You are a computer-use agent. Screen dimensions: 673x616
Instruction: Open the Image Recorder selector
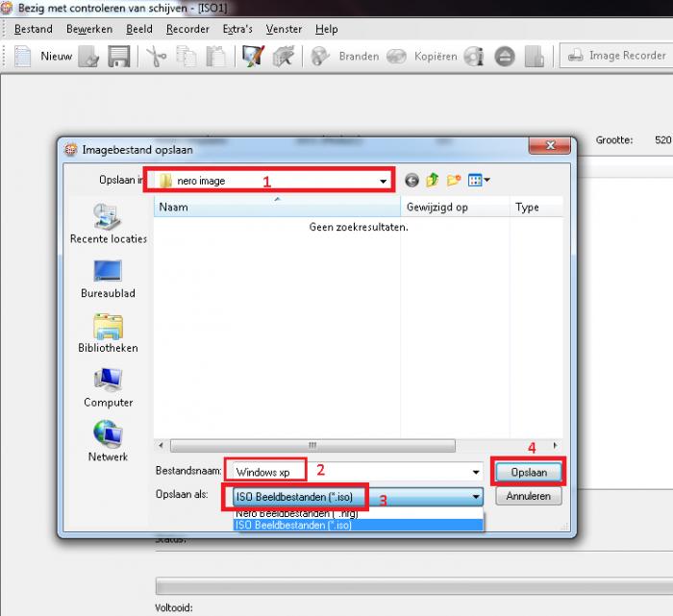pos(617,56)
